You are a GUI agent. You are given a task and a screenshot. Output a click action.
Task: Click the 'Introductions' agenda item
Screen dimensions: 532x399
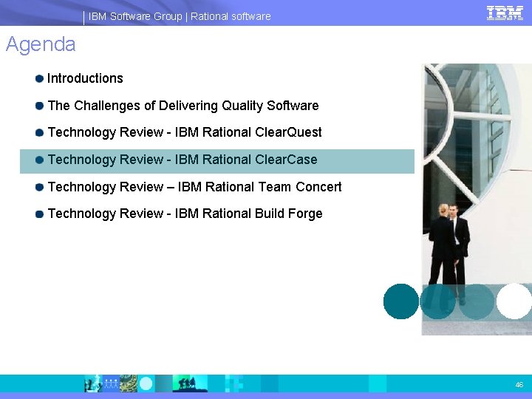(x=85, y=78)
